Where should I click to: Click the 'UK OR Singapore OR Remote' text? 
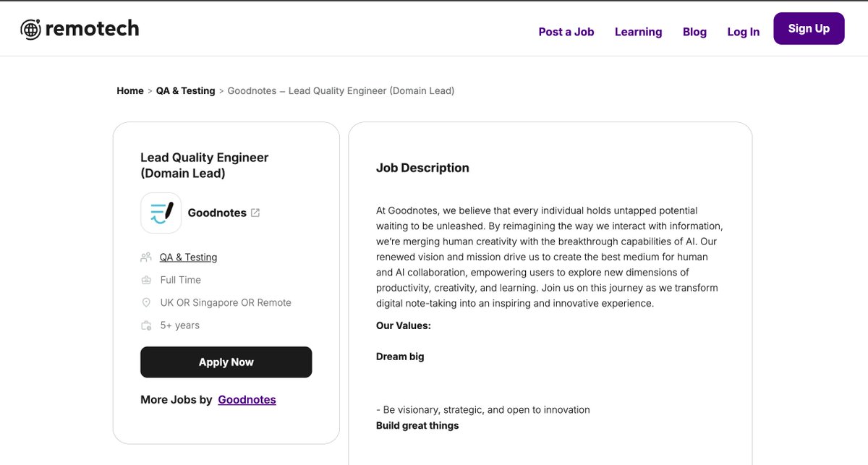226,302
